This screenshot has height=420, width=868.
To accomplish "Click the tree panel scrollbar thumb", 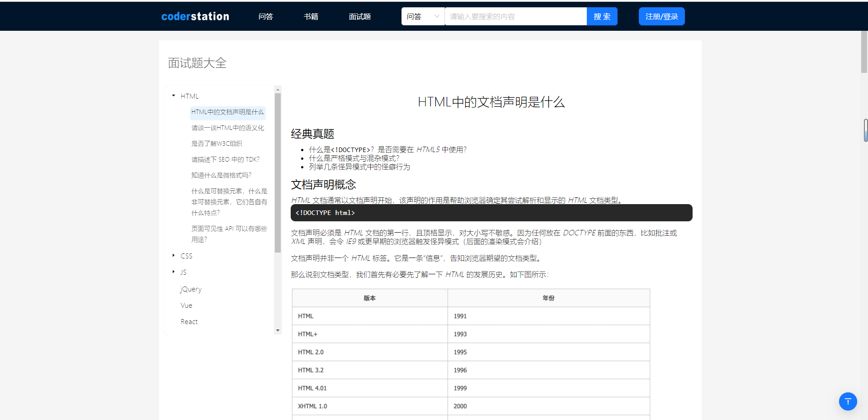I will [278, 172].
